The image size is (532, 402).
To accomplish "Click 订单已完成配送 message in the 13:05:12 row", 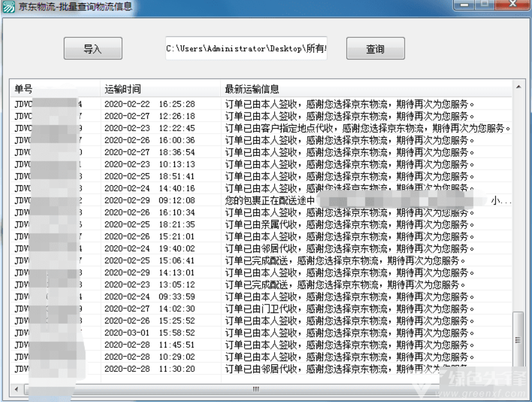I will click(345, 285).
